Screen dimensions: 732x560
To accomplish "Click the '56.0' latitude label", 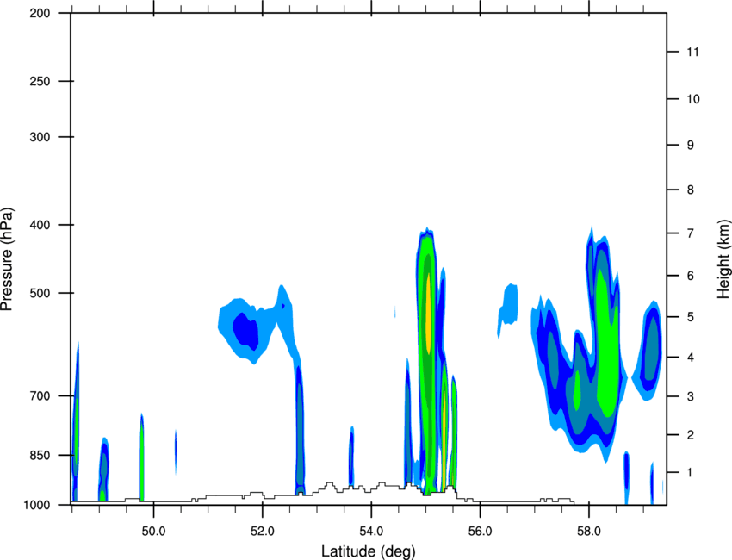I will point(480,532).
